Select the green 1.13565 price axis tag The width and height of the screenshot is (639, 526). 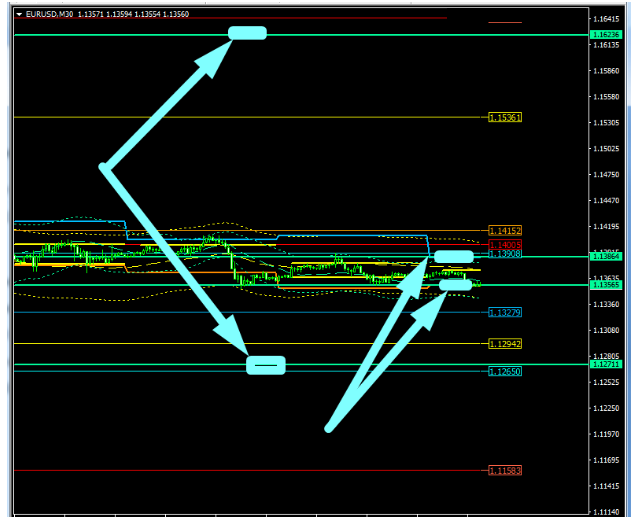click(606, 285)
